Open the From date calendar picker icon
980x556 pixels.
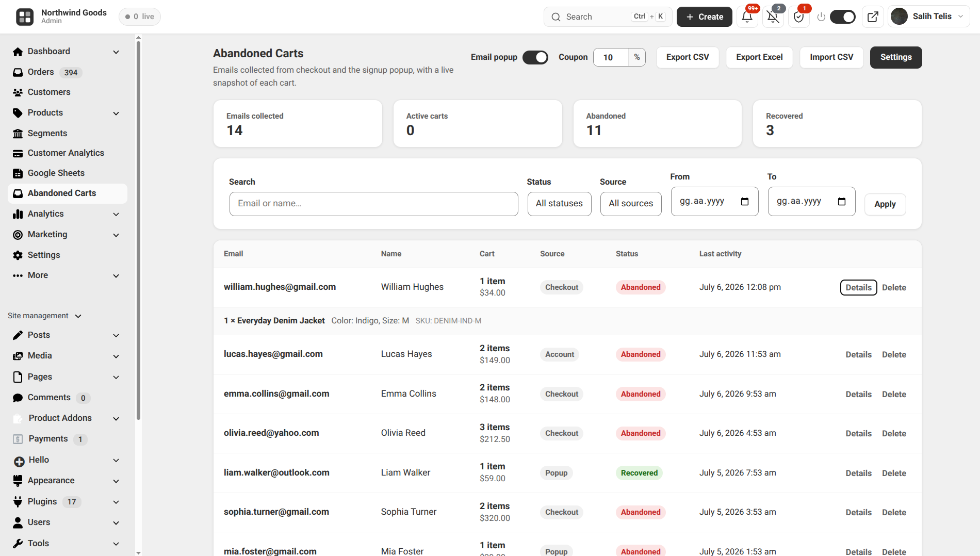[x=745, y=201]
